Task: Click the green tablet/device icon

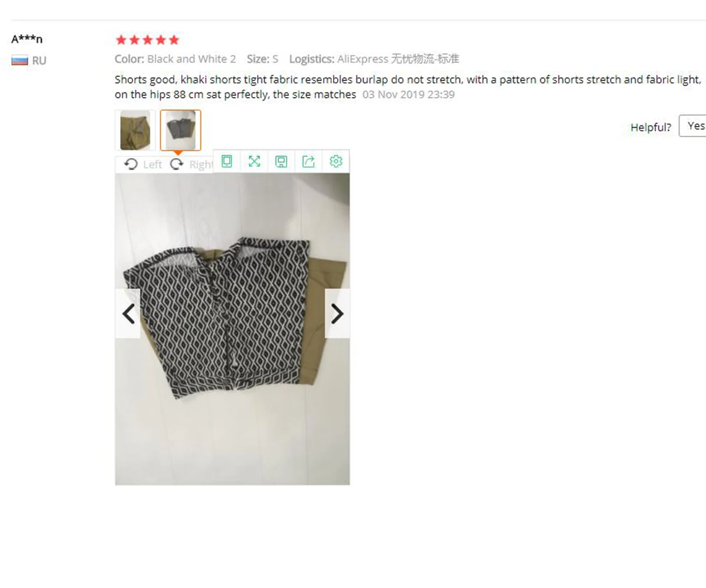Action: click(227, 161)
